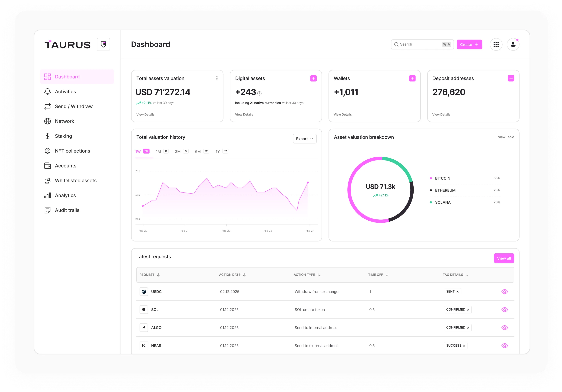Toggle eye icon on USDC request row
This screenshot has height=392, width=562.
(x=504, y=291)
